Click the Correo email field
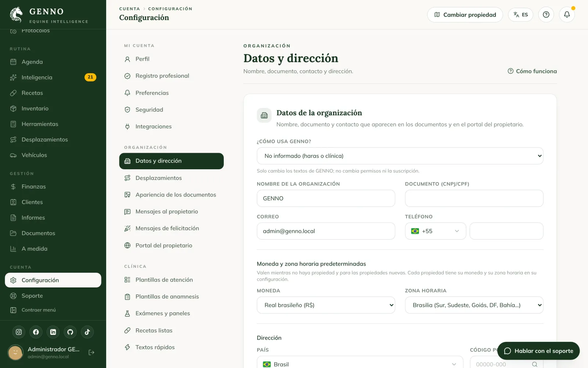This screenshot has height=368, width=588. pos(326,231)
